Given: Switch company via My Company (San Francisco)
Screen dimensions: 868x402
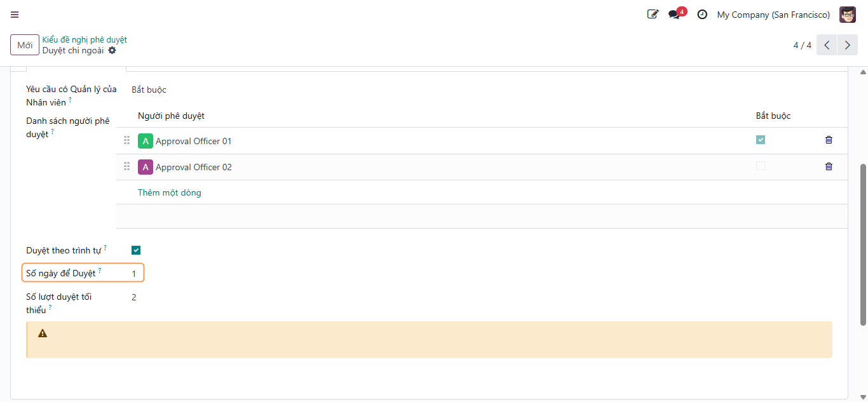Looking at the screenshot, I should coord(773,15).
